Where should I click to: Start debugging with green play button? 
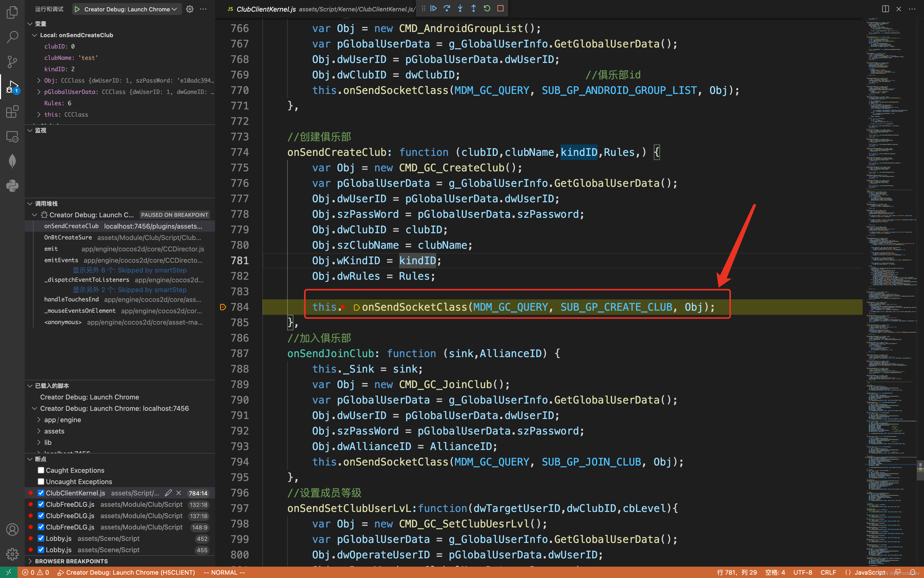(x=77, y=9)
